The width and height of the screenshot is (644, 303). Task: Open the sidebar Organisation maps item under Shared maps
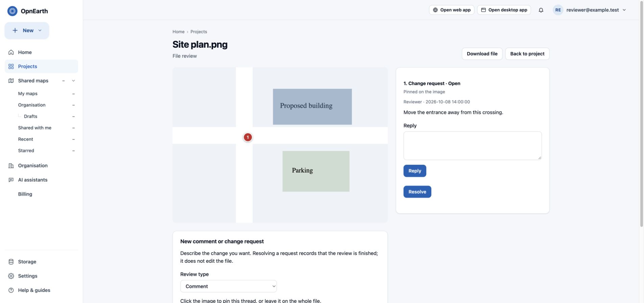(x=32, y=105)
